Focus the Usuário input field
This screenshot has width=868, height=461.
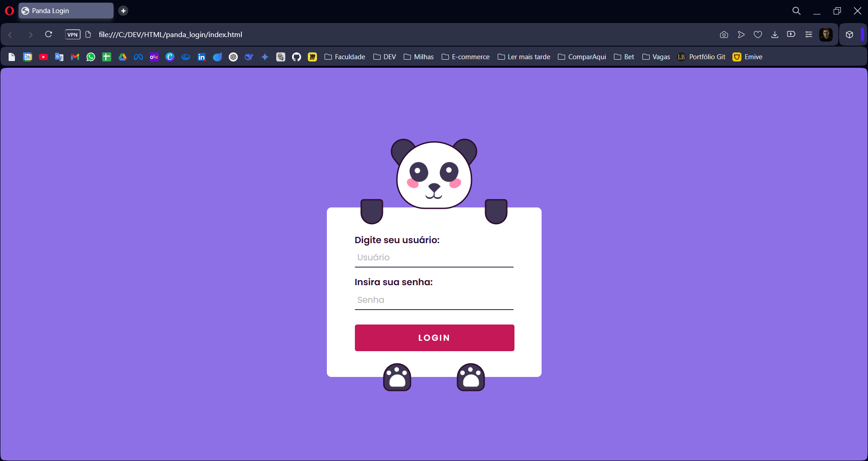(x=434, y=258)
